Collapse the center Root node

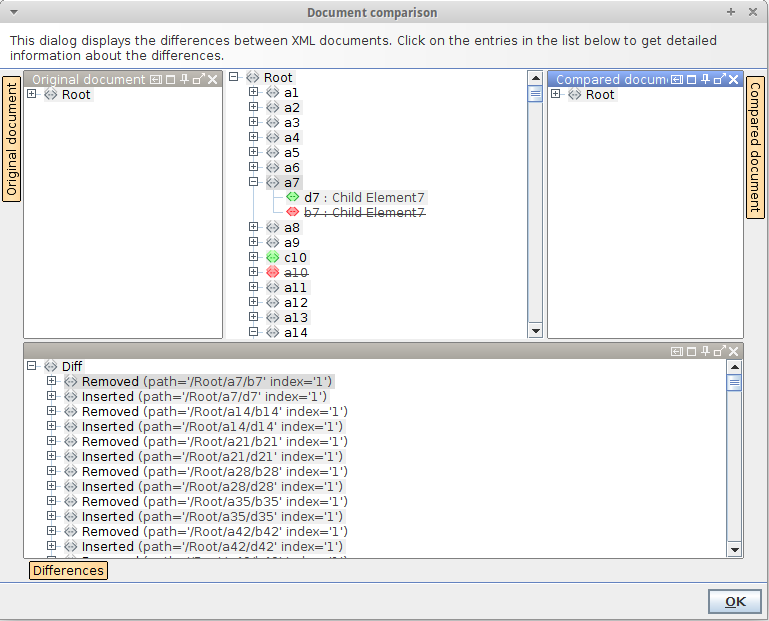(x=233, y=77)
